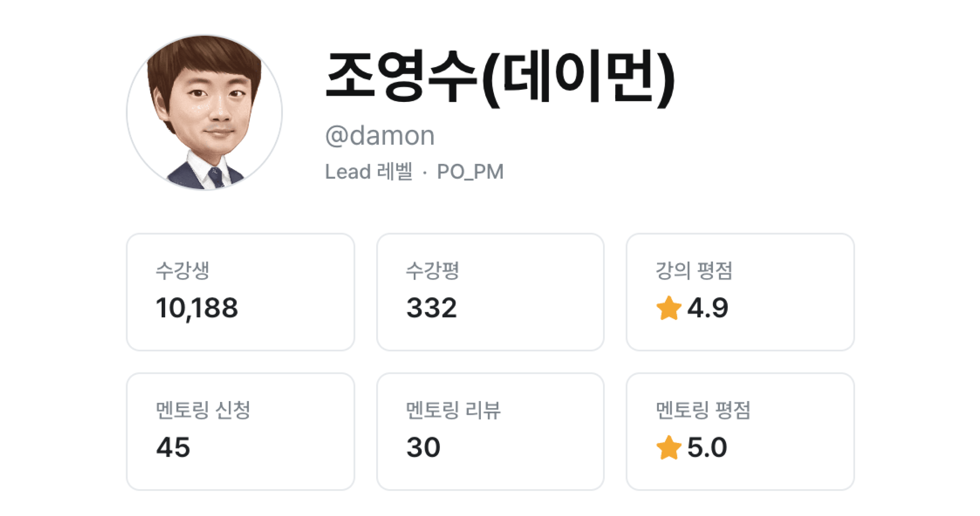Click the dot separator after Lead 레벨

click(x=425, y=173)
